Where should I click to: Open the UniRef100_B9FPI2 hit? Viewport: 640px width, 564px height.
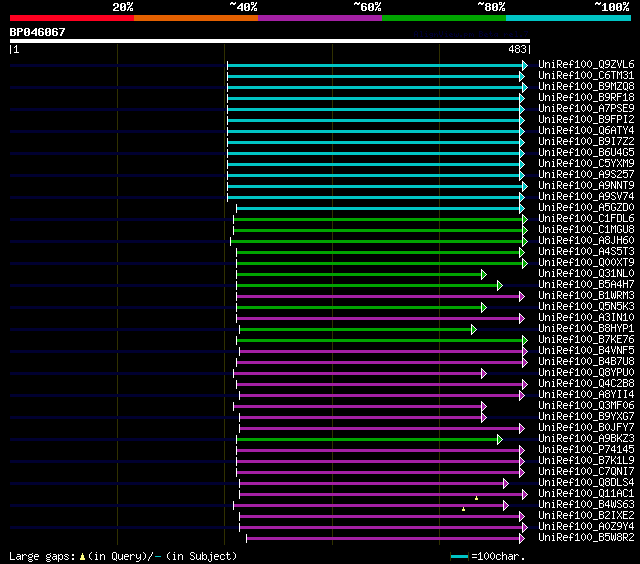(586, 120)
